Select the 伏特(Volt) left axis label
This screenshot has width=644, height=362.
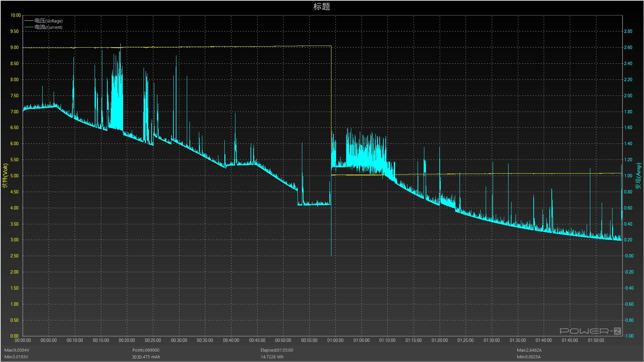(x=5, y=176)
